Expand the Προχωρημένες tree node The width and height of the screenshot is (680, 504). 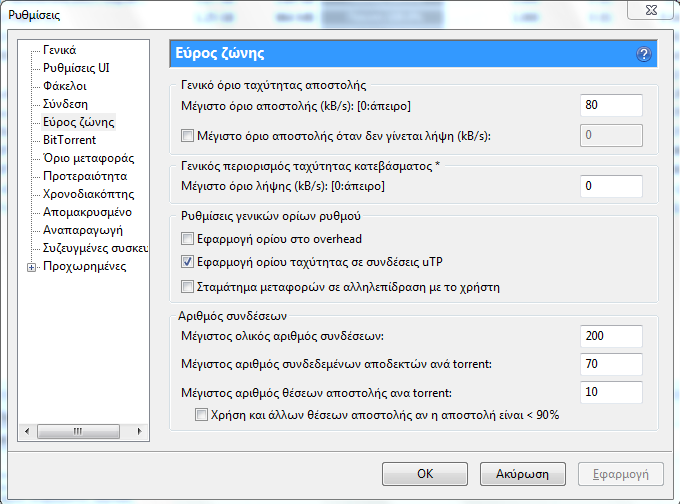point(31,267)
